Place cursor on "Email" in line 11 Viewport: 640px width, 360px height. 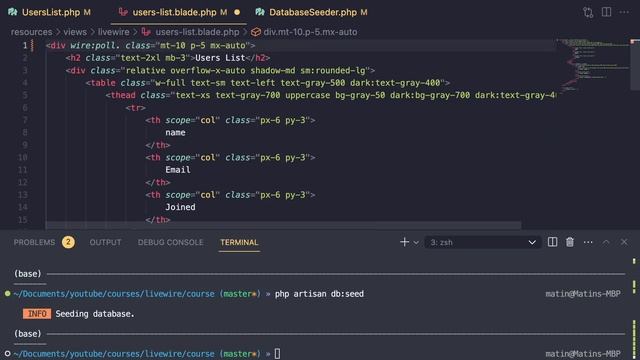pos(178,169)
